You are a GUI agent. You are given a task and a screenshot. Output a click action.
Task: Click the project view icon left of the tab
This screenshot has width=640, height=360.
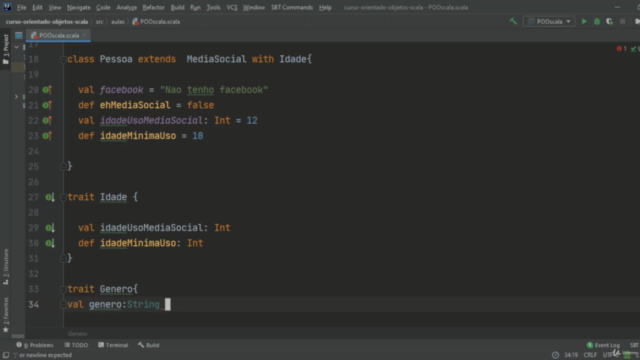point(19,36)
